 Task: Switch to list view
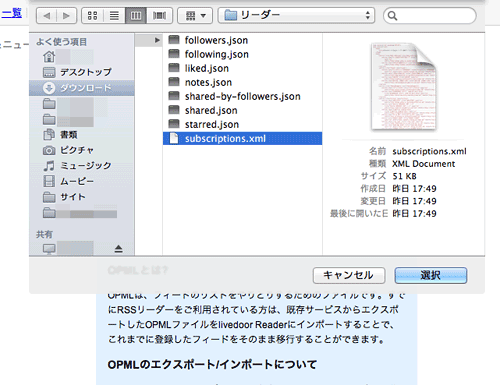pyautogui.click(x=114, y=16)
